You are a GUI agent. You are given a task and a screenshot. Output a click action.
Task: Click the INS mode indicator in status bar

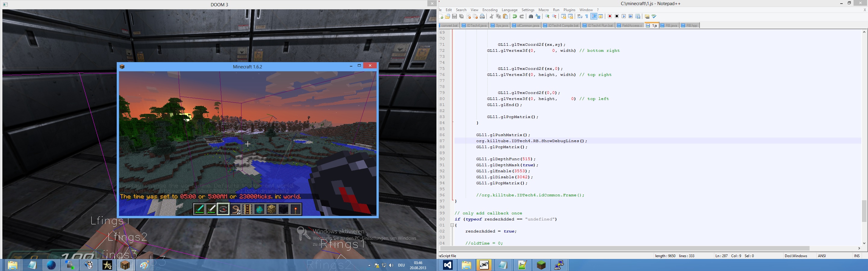pos(857,256)
